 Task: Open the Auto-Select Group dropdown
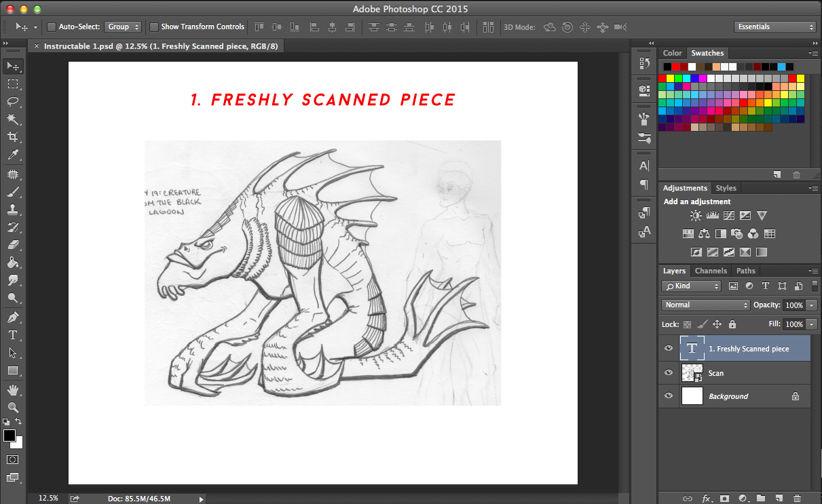pos(123,27)
